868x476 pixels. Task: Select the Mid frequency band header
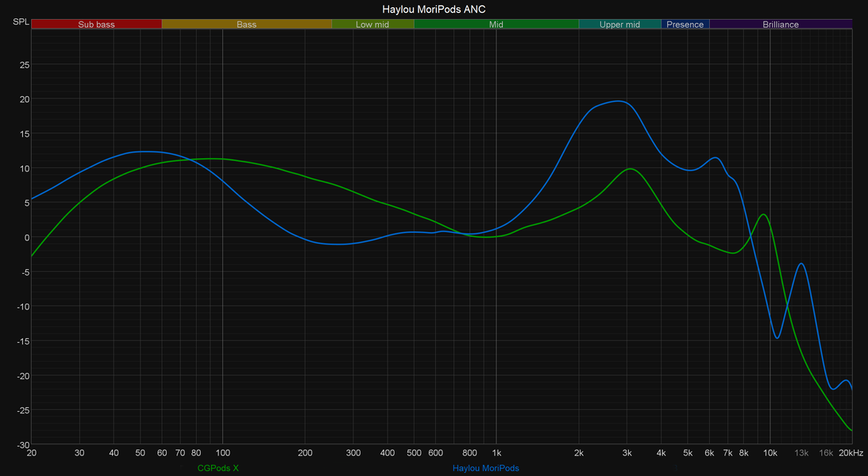click(x=496, y=25)
